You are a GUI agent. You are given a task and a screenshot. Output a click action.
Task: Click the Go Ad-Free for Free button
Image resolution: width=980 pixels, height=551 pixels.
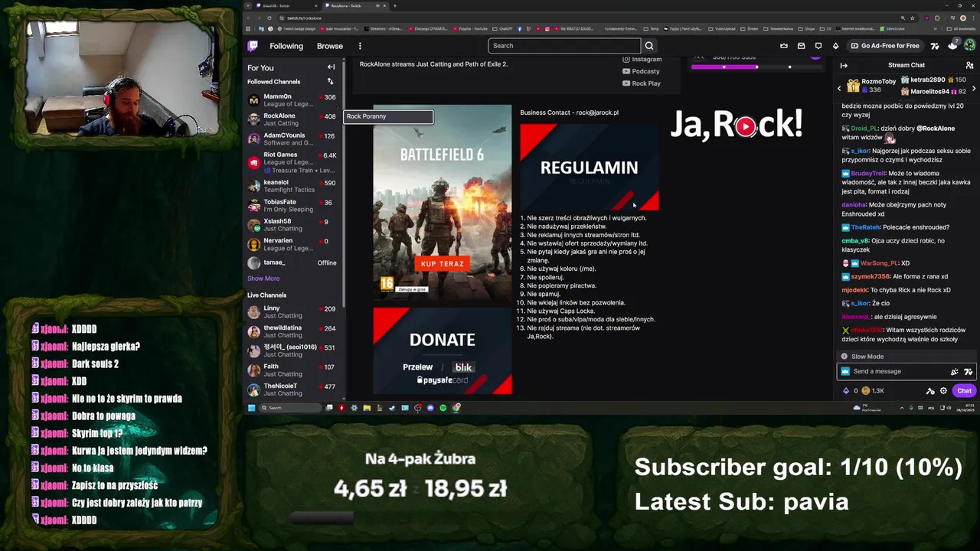pos(885,46)
